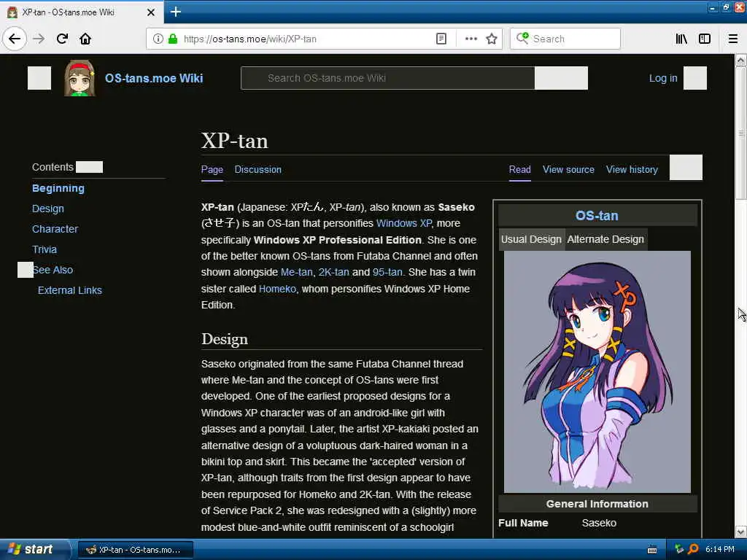747x560 pixels.
Task: Select the Alternate Design infobox tab
Action: pos(605,239)
